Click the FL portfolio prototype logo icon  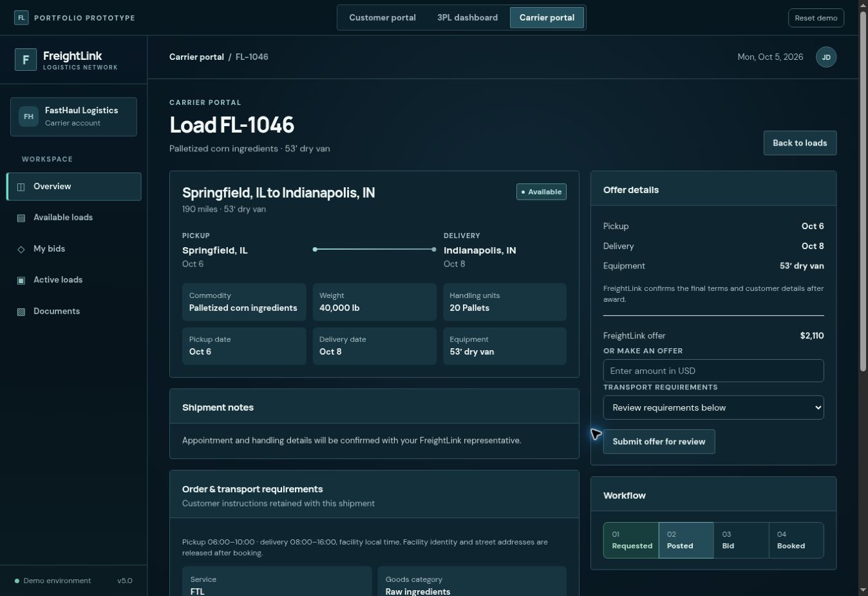point(21,18)
